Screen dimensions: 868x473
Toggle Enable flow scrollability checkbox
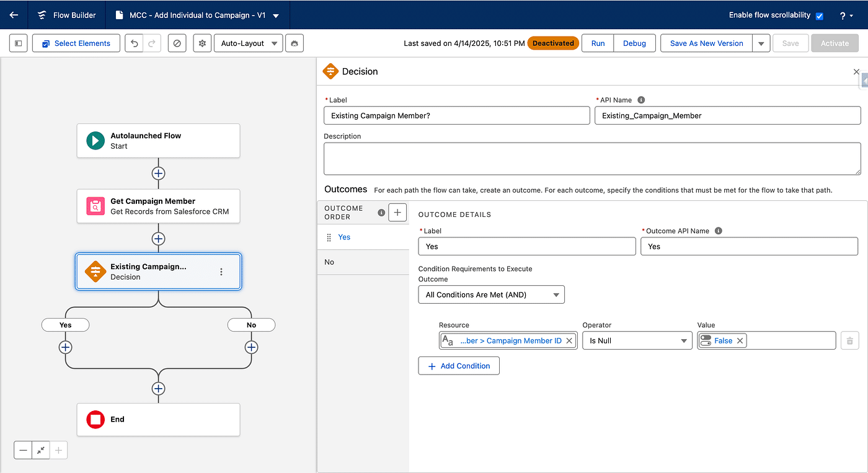819,15
